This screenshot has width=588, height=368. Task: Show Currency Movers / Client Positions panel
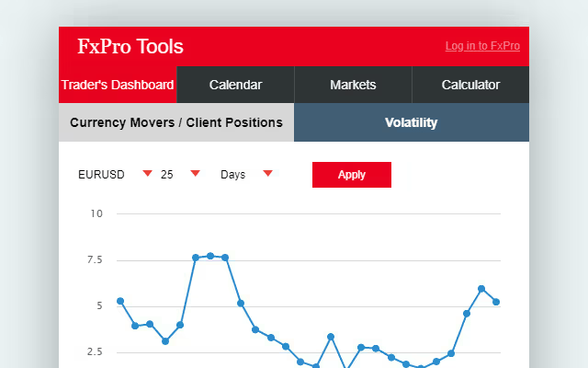coord(176,122)
